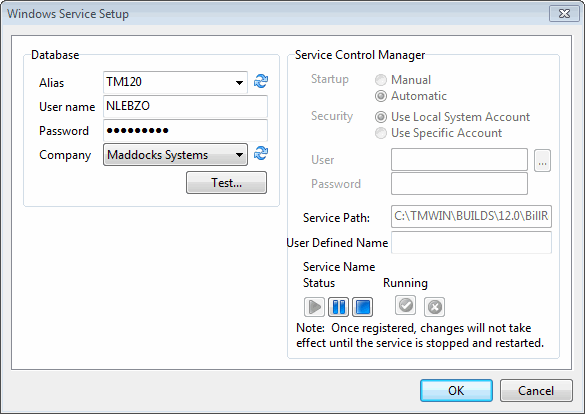This screenshot has height=414, width=585.
Task: Click the Test... button
Action: coord(226,183)
